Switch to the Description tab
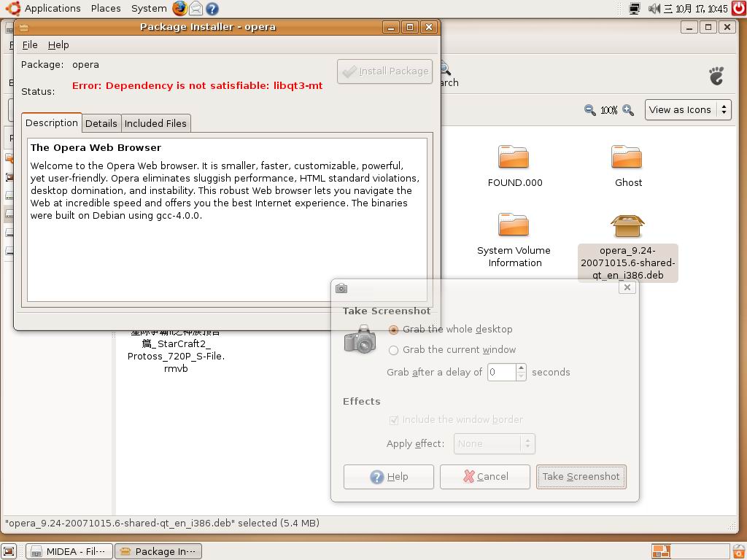 coord(52,122)
